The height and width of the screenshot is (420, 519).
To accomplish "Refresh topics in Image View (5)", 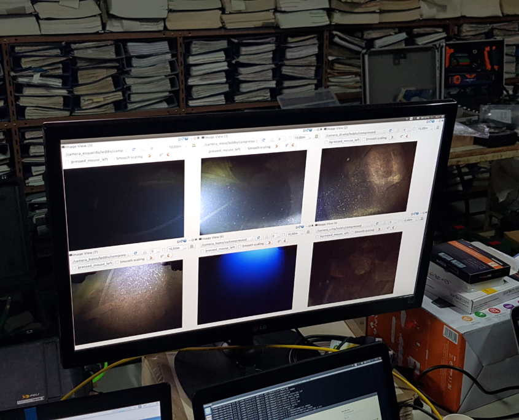I will point(133,149).
